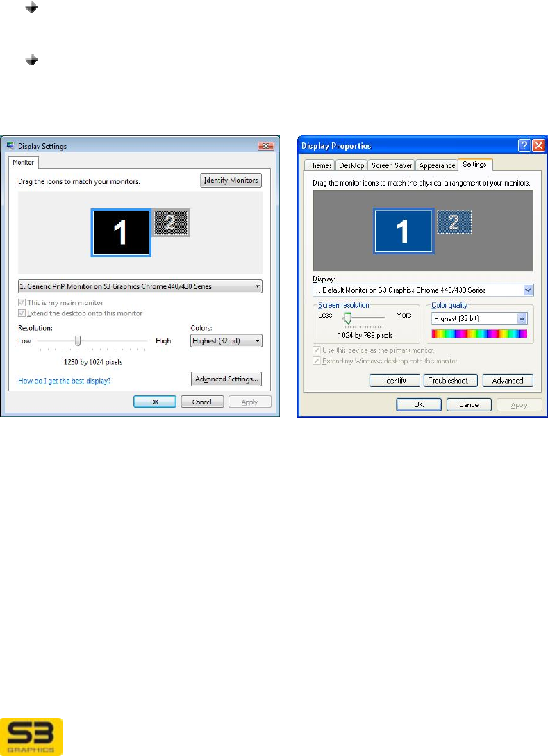Toggle 'This is my main monitor' checkbox
This screenshot has width=548, height=756.
tap(22, 303)
